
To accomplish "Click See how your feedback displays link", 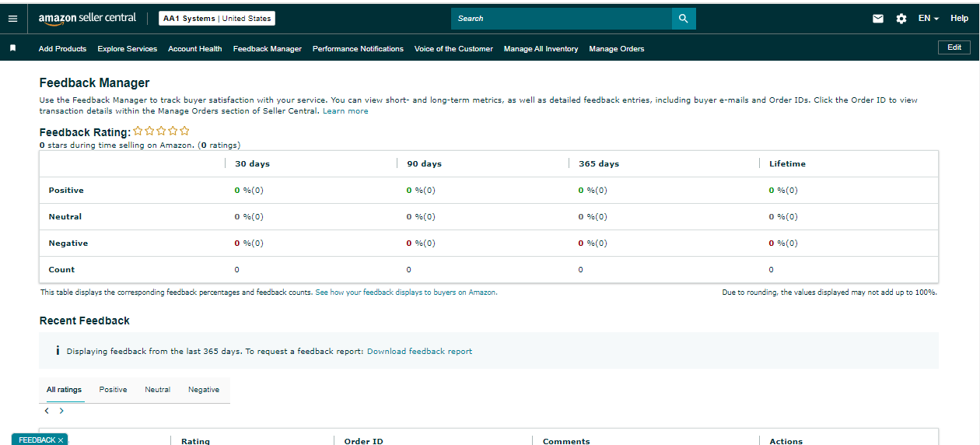I will click(x=406, y=293).
